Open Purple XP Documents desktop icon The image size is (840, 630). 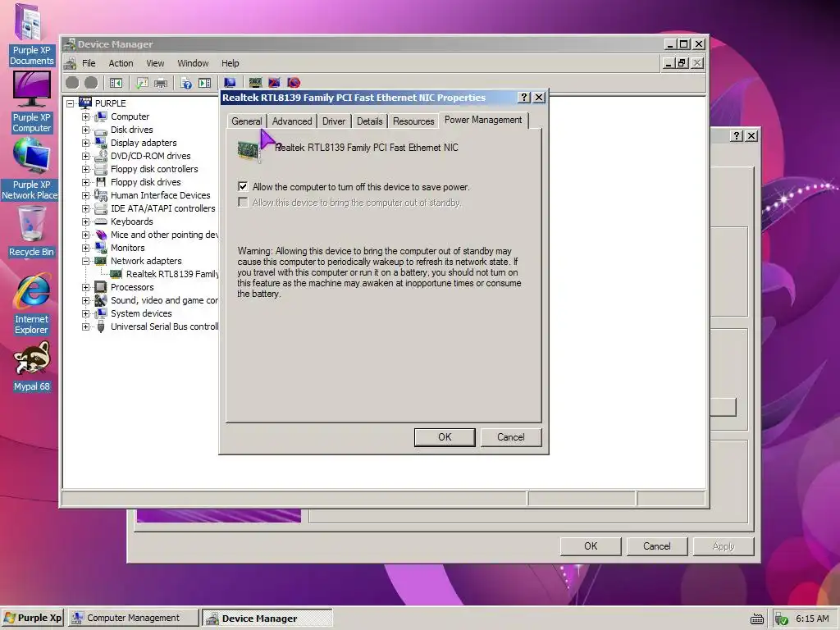31,34
